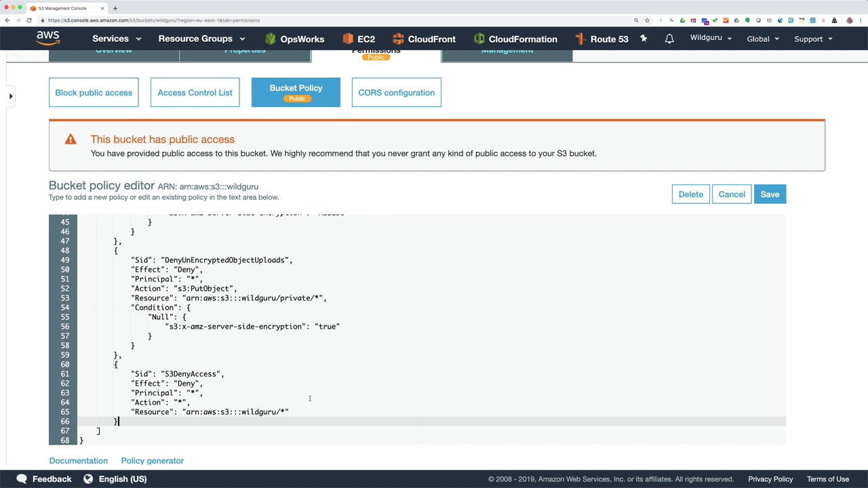
Task: Click the site padlock icon
Action: (43, 20)
